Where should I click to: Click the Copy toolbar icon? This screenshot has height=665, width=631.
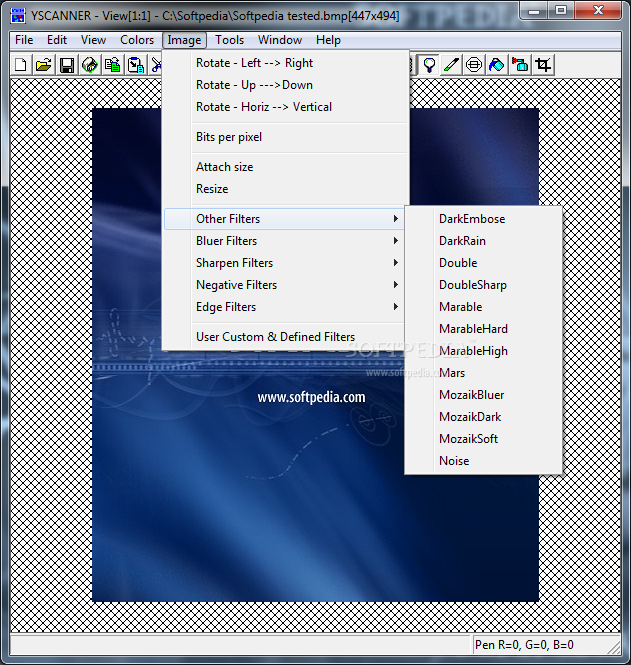click(112, 65)
